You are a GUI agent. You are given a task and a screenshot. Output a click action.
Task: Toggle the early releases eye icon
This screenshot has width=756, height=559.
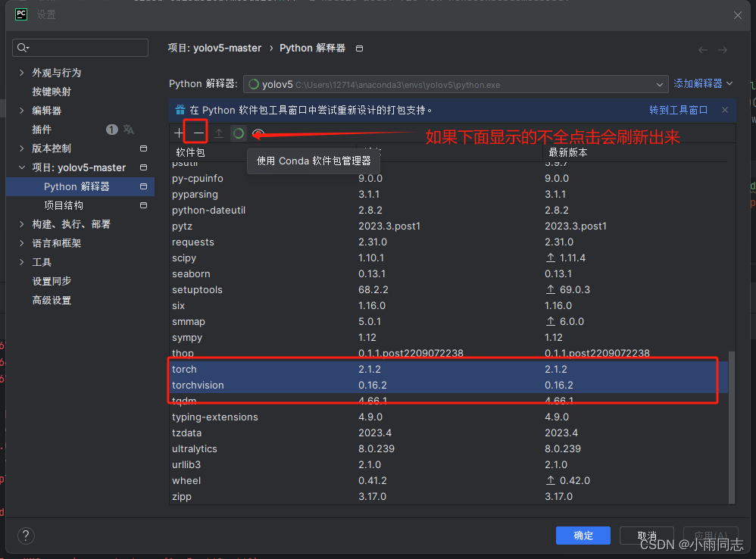[257, 133]
